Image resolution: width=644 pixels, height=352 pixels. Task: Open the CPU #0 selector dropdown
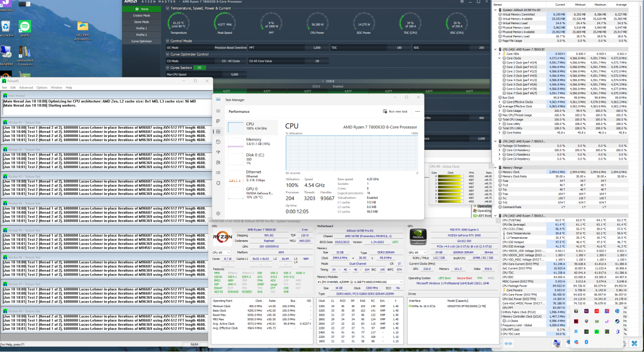click(x=221, y=252)
